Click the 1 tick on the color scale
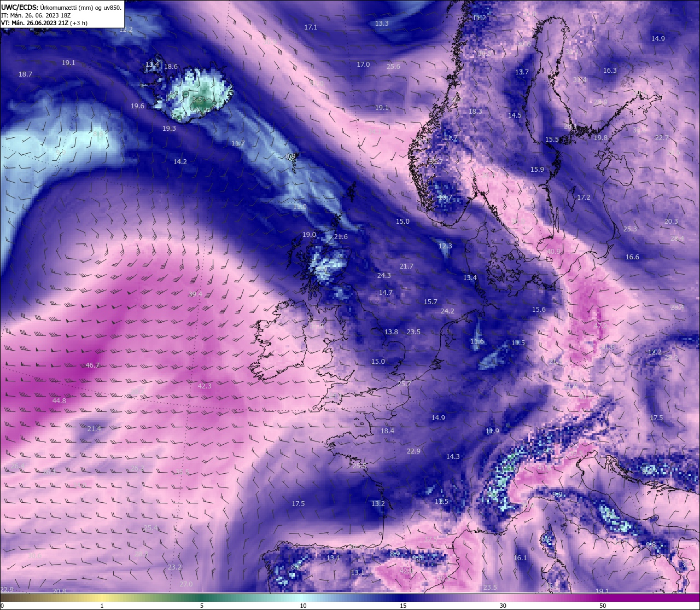Image resolution: width=700 pixels, height=610 pixels. click(x=102, y=606)
